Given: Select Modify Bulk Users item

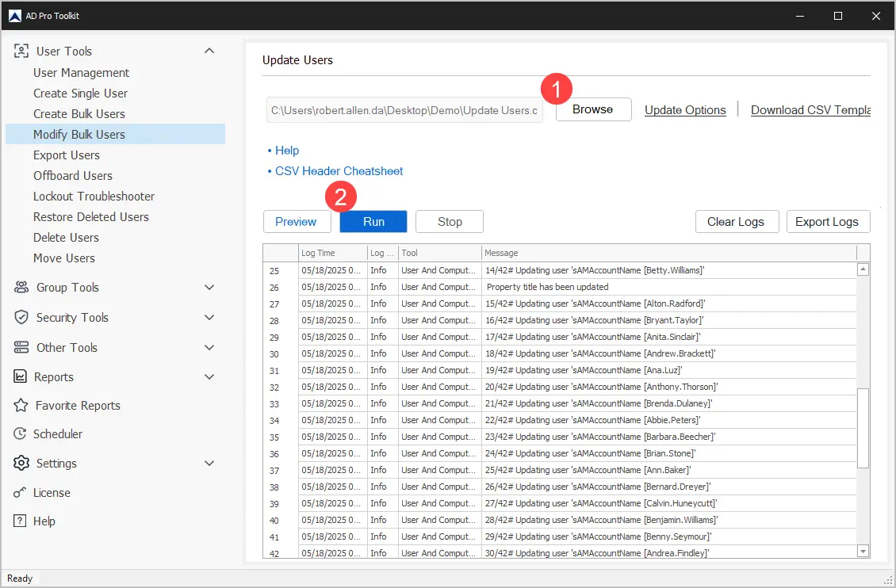Looking at the screenshot, I should point(116,134).
